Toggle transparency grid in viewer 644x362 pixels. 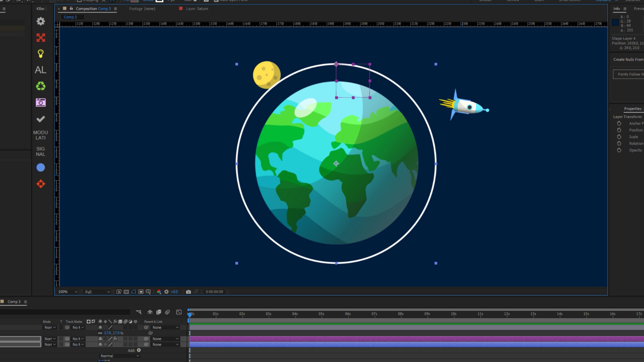point(126,292)
